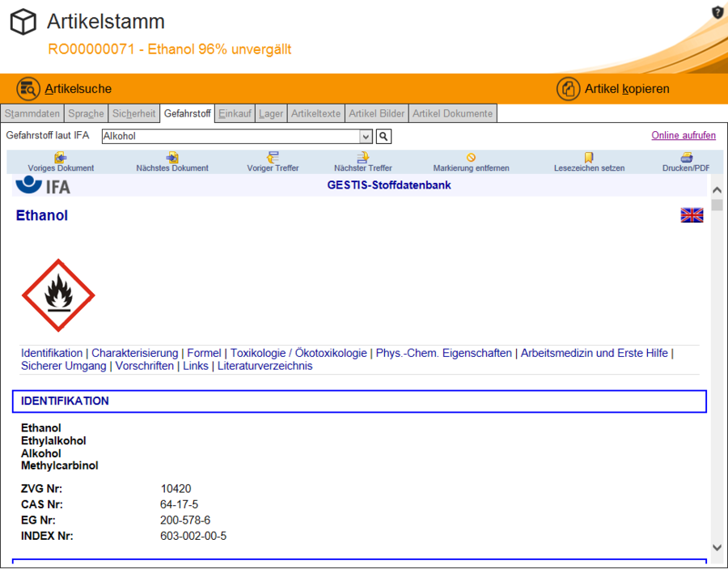Click Drucken/PDF printer icon

[x=686, y=158]
